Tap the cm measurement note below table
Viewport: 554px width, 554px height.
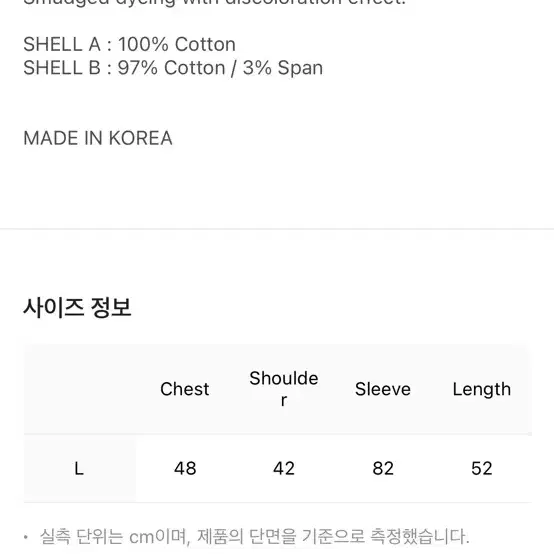(254, 536)
